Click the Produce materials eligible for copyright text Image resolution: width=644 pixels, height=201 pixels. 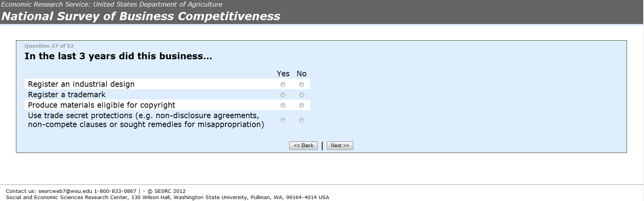click(101, 105)
